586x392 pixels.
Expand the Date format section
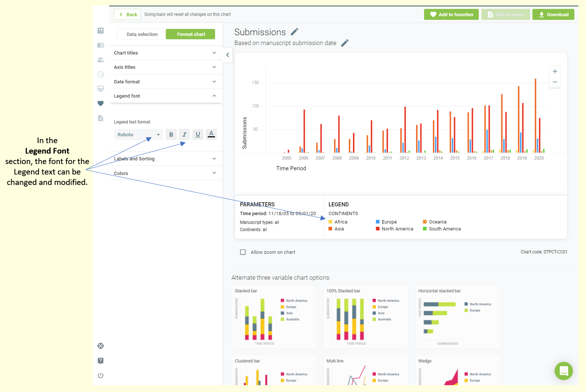point(166,82)
